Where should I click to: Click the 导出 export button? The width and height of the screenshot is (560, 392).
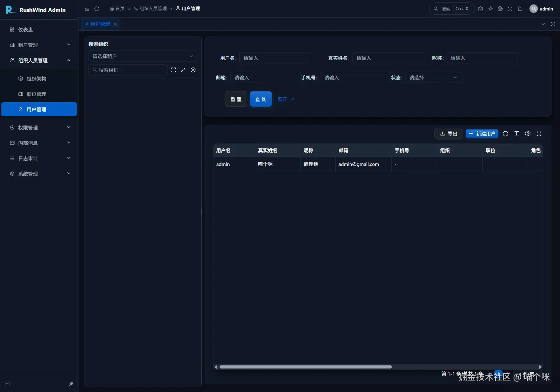pyautogui.click(x=449, y=134)
